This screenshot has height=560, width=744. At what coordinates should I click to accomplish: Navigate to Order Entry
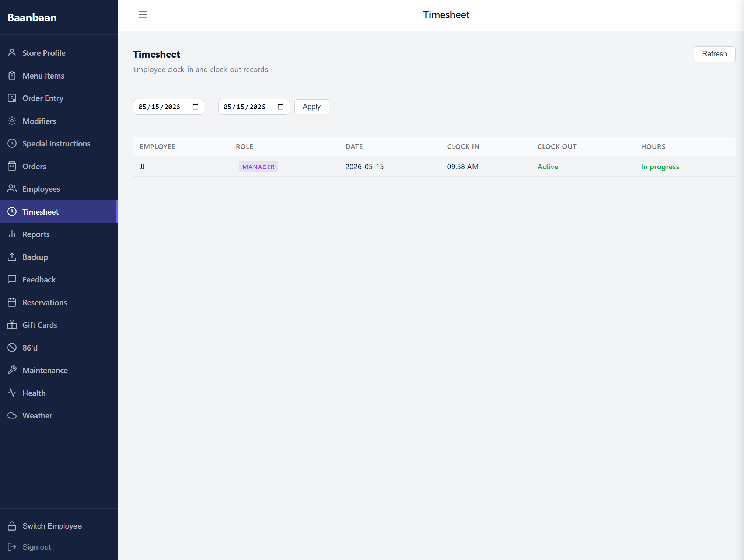[59, 98]
